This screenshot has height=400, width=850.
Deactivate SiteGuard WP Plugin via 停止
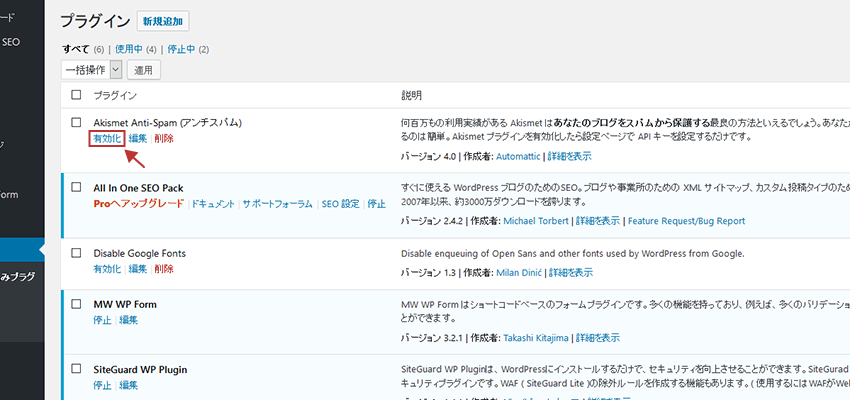pos(102,385)
